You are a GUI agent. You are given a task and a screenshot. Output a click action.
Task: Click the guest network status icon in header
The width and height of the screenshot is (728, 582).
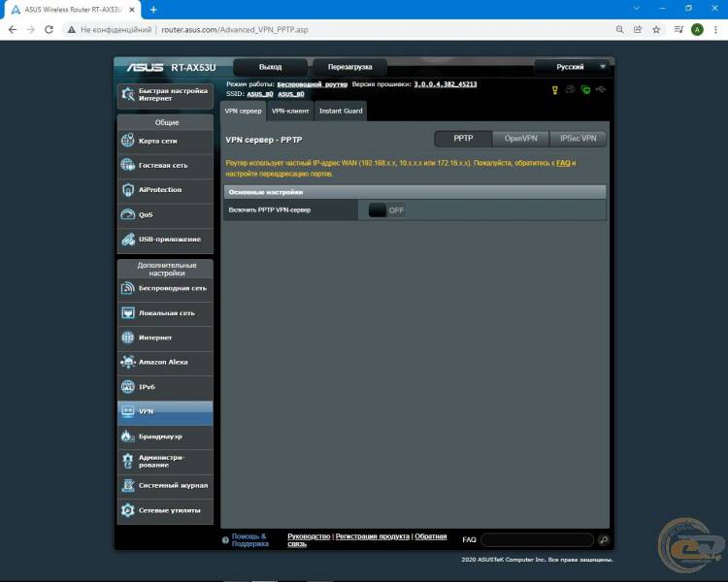coord(570,89)
